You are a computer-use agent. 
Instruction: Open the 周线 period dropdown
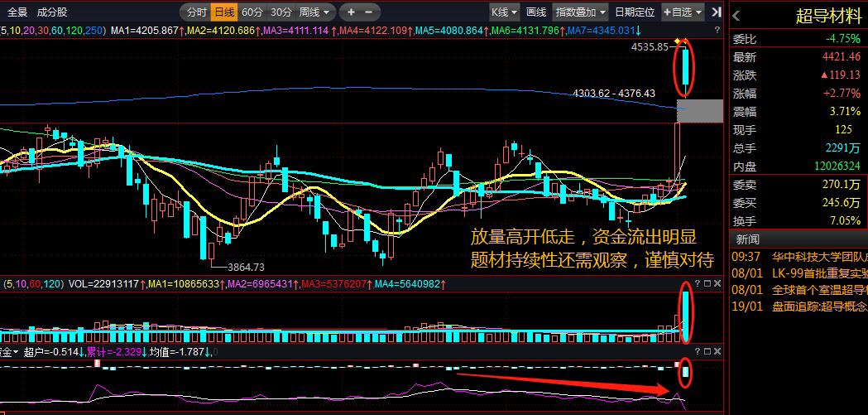(316, 12)
